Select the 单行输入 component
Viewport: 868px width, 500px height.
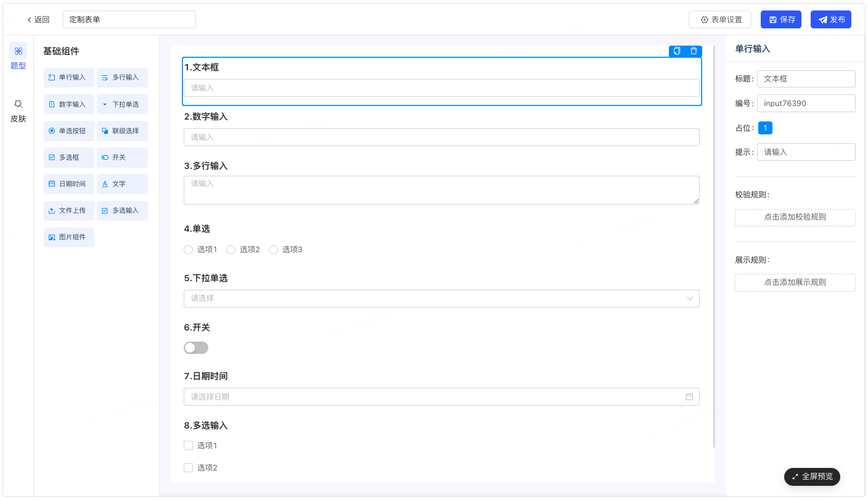pos(69,78)
